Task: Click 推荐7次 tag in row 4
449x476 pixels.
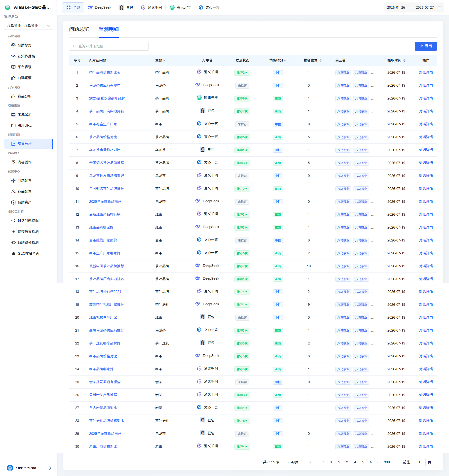Action: pos(242,111)
